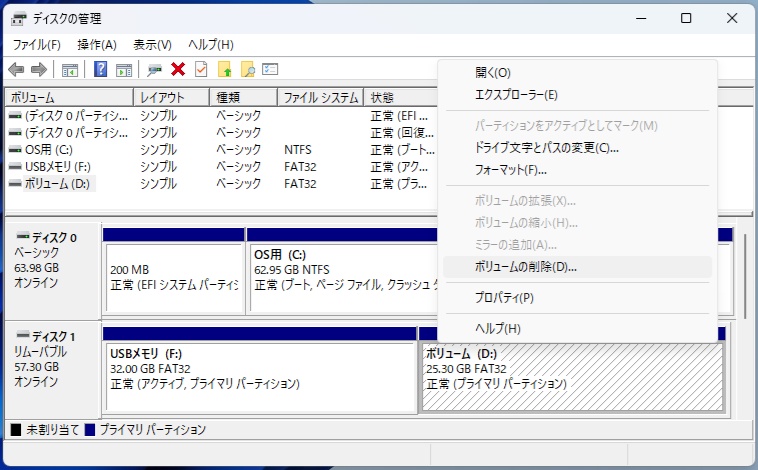Click the folder with magnifier icon

248,70
